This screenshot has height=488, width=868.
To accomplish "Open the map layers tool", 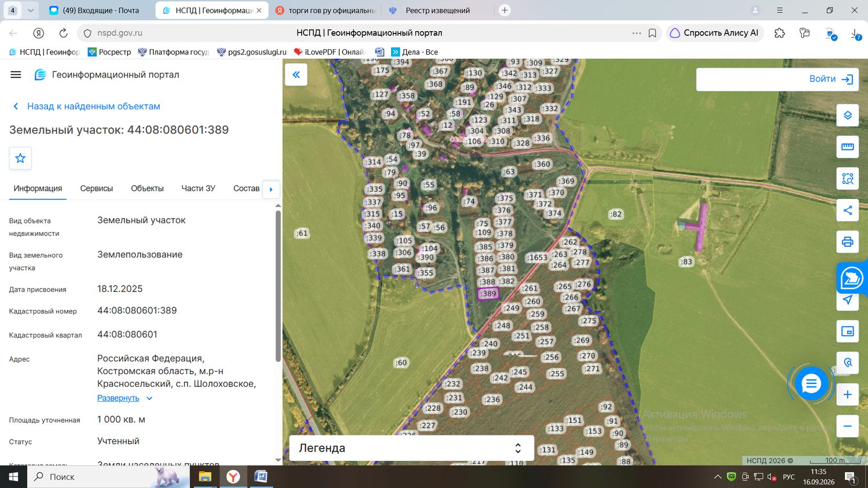I will [848, 115].
